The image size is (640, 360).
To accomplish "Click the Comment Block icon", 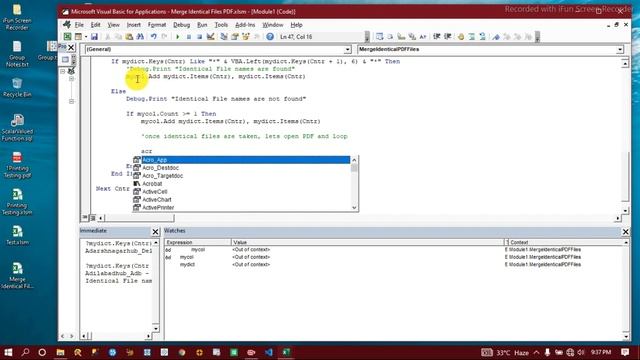I will [472, 37].
